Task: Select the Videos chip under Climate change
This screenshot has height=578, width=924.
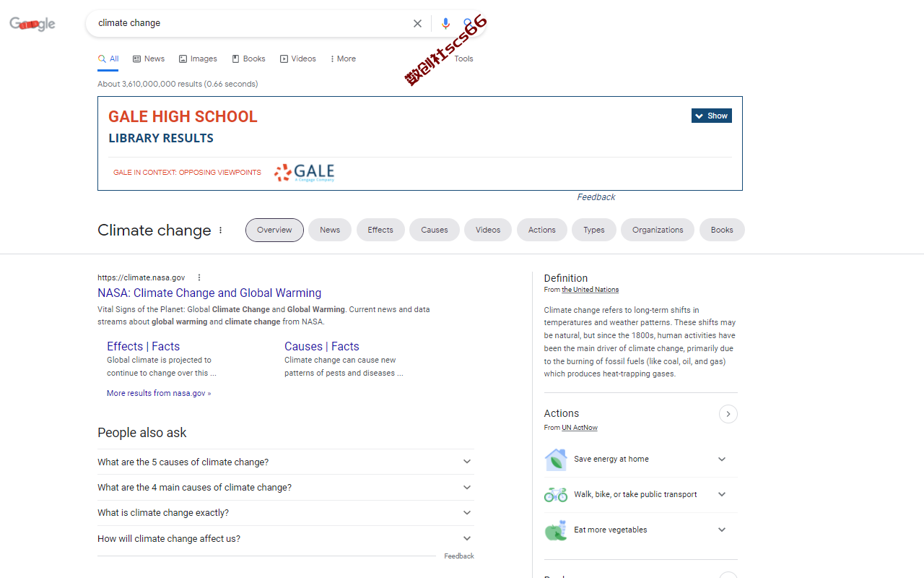Action: (x=488, y=230)
